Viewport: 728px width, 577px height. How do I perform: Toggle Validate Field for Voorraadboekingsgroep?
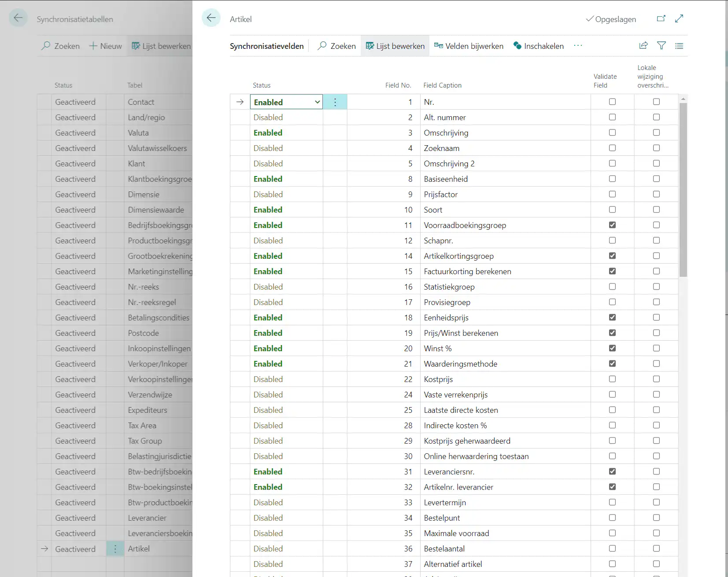(612, 225)
